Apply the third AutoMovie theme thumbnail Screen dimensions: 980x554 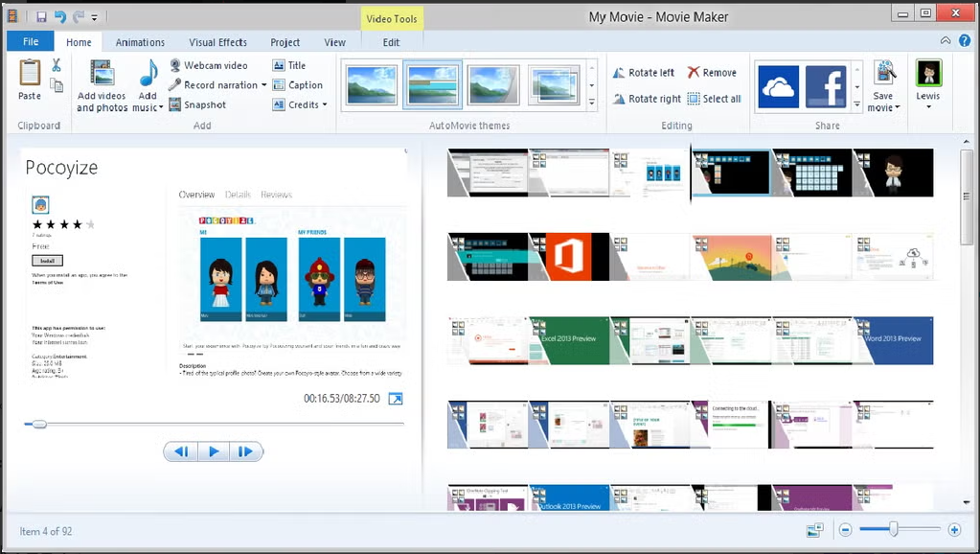pos(493,84)
